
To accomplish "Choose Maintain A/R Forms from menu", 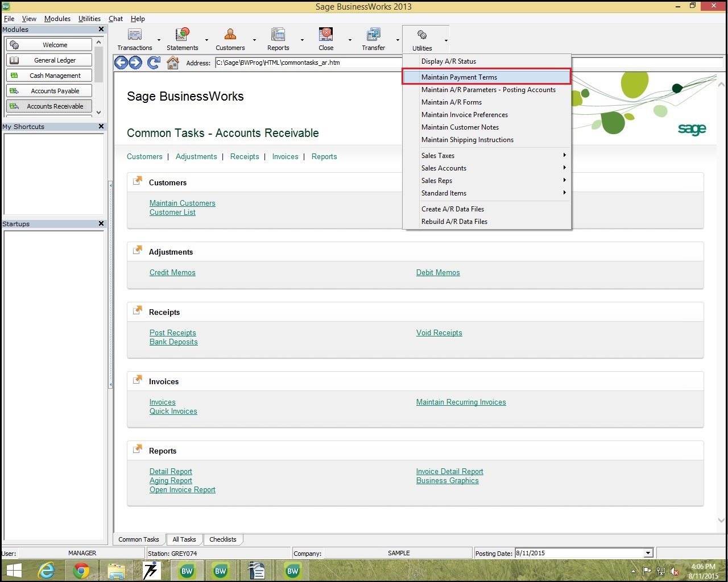I will (487, 102).
